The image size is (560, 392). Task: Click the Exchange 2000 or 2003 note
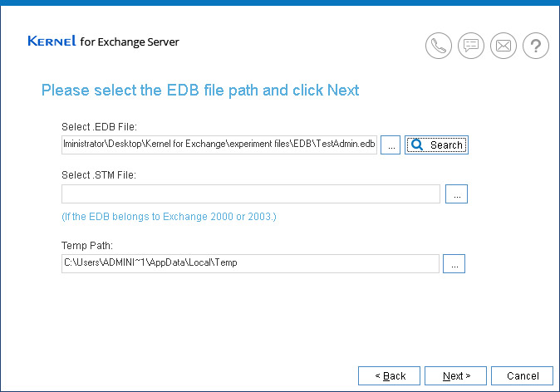[x=169, y=217]
